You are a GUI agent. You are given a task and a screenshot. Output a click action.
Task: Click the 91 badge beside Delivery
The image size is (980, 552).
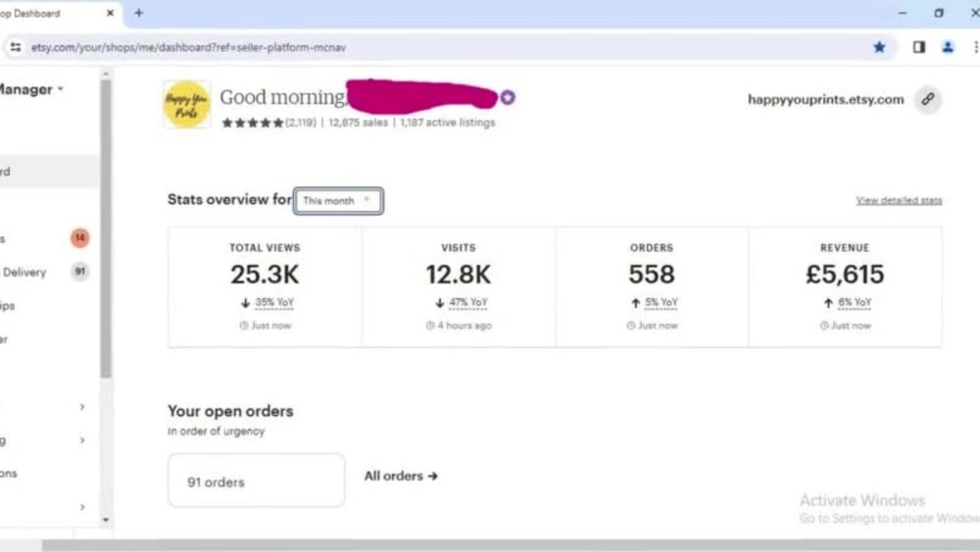click(x=80, y=272)
